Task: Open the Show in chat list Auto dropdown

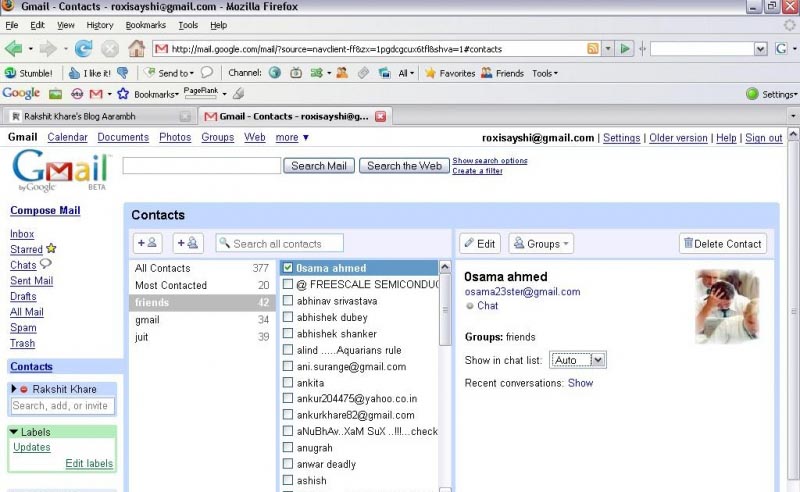Action: click(578, 360)
